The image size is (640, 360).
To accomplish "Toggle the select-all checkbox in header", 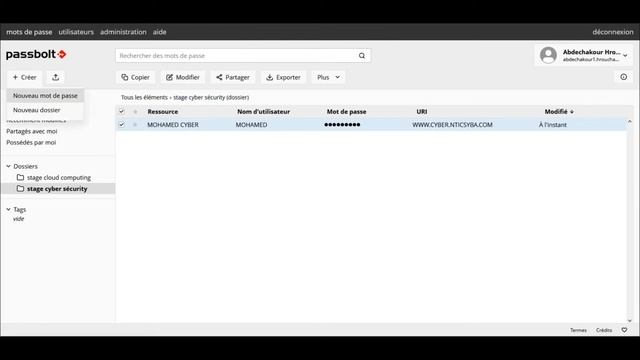I will pyautogui.click(x=122, y=111).
